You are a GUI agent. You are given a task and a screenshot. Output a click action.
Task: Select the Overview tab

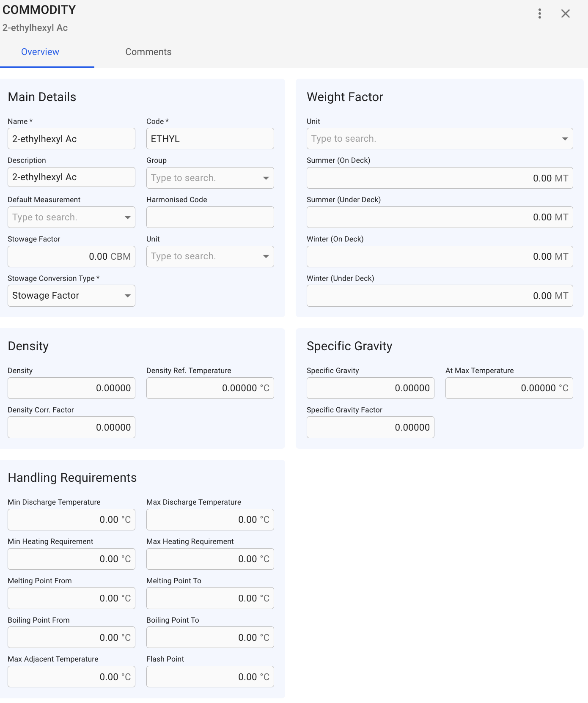(x=40, y=52)
